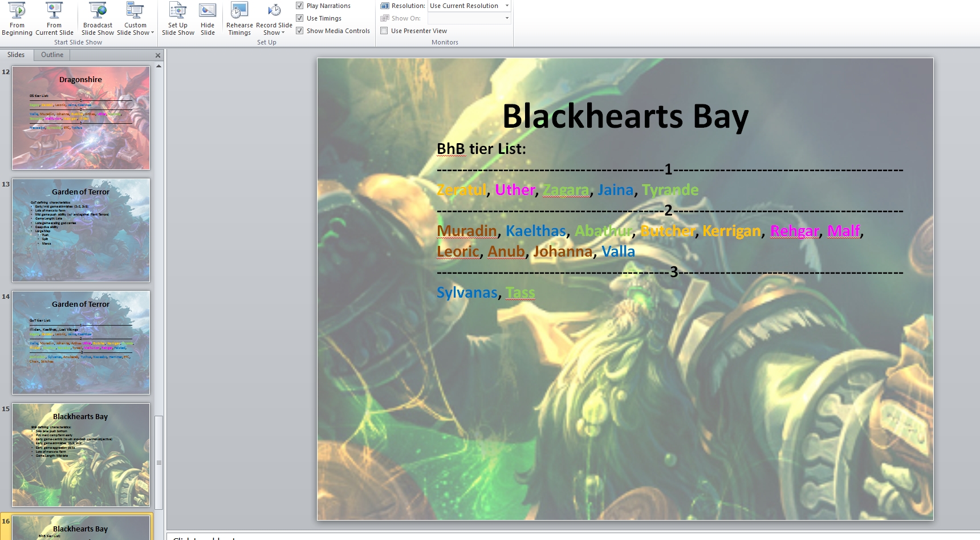This screenshot has height=540, width=980.
Task: Click the word 'Tass' on the slide
Action: [521, 293]
